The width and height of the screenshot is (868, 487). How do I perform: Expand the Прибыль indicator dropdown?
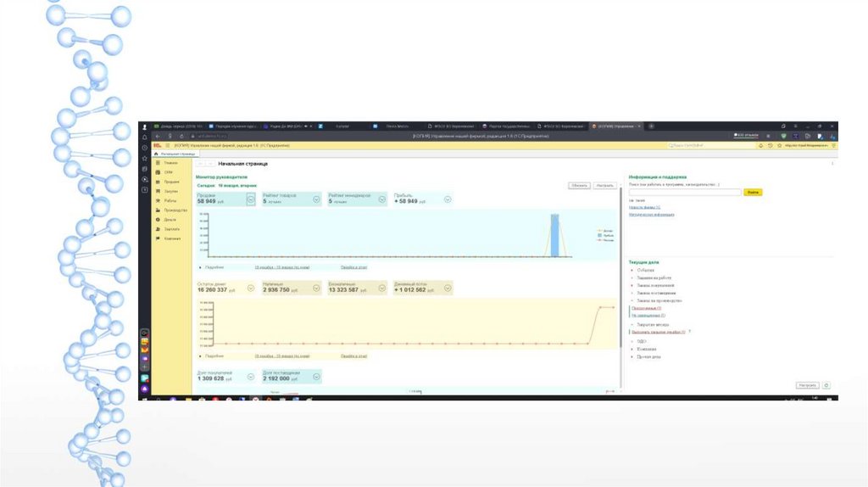click(x=447, y=199)
